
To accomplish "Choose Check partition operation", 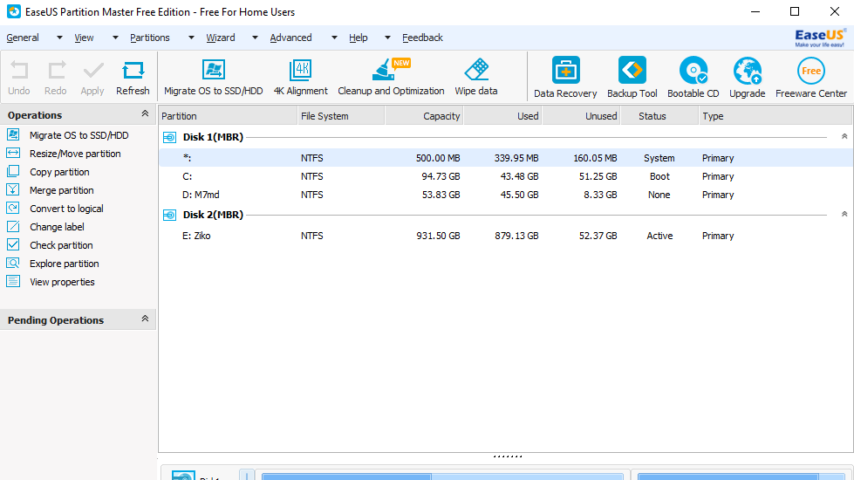I will click(61, 245).
